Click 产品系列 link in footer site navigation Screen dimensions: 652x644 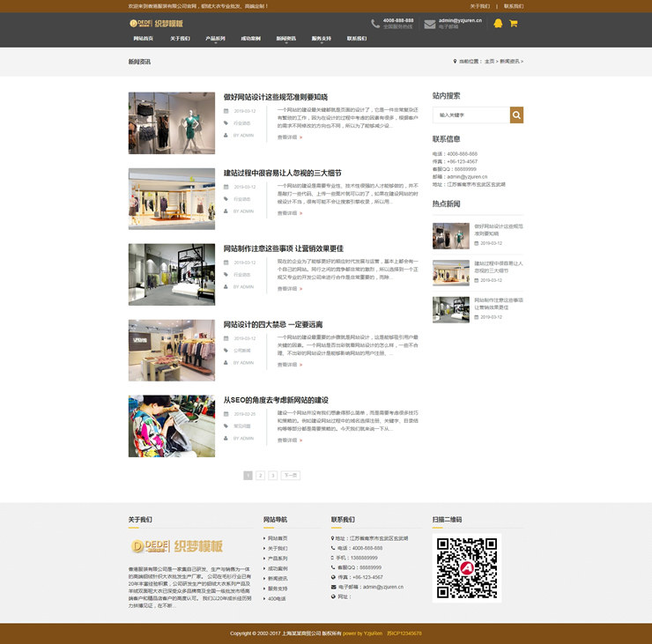(278, 559)
